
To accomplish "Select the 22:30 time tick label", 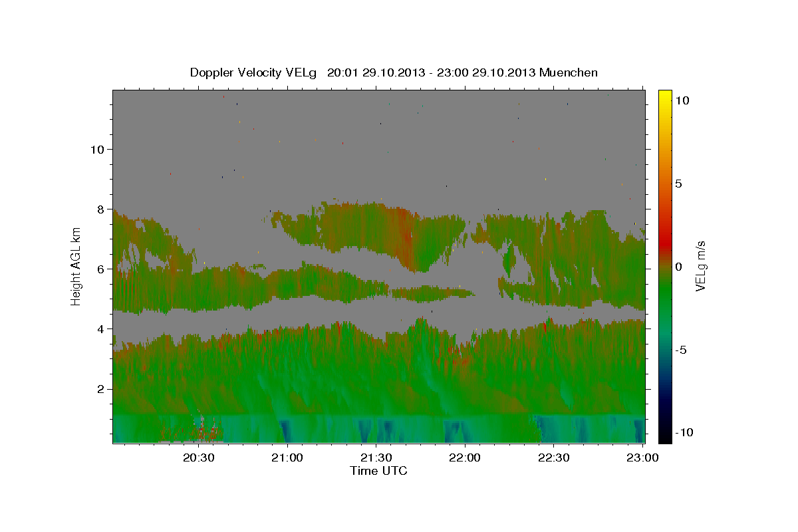I will coord(553,458).
